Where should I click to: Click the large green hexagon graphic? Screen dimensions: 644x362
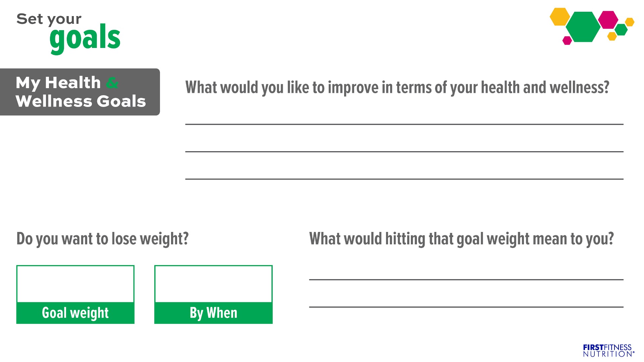tap(583, 27)
